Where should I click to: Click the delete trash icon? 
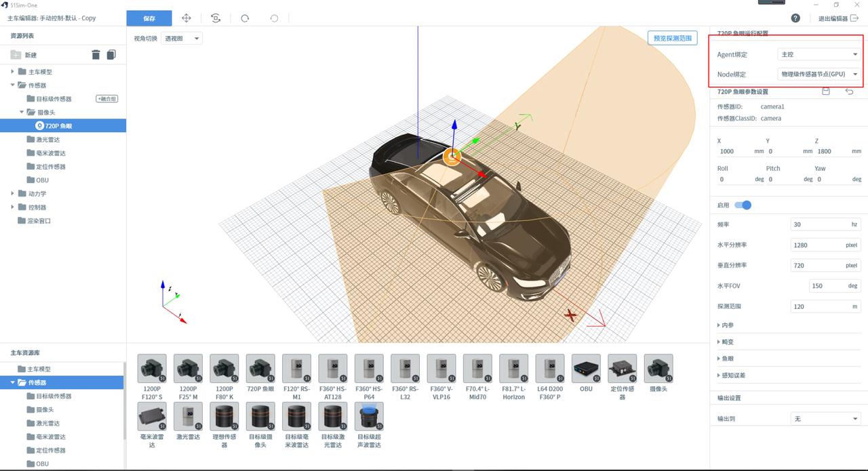[x=96, y=55]
